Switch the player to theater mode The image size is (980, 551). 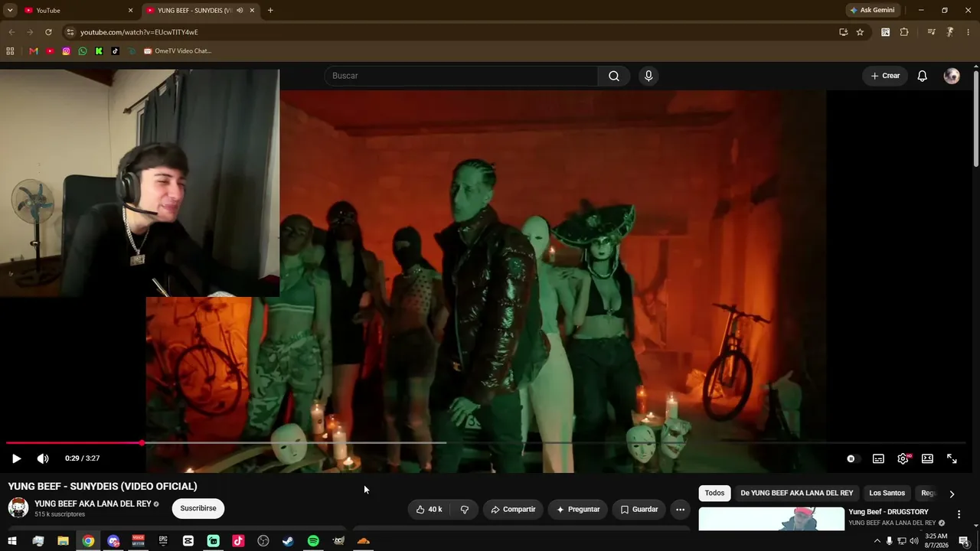(x=927, y=458)
